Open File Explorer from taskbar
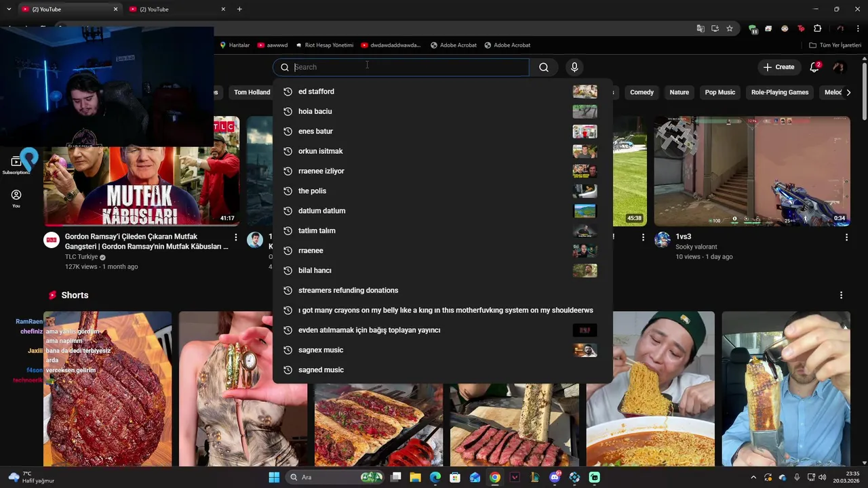The image size is (868, 488). [x=415, y=477]
